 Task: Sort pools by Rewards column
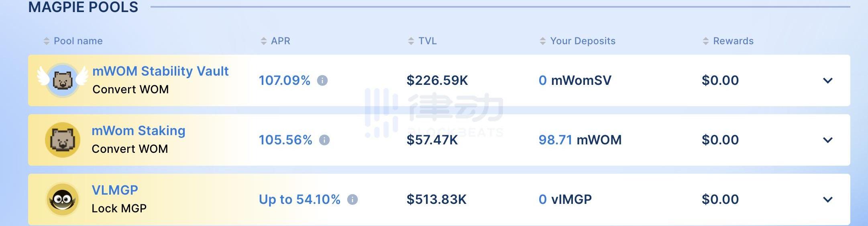706,41
